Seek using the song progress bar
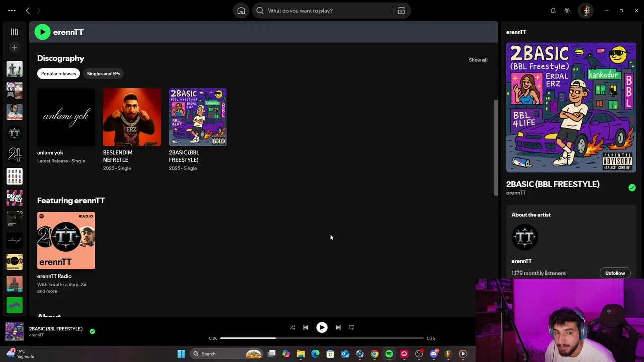 tap(322, 338)
